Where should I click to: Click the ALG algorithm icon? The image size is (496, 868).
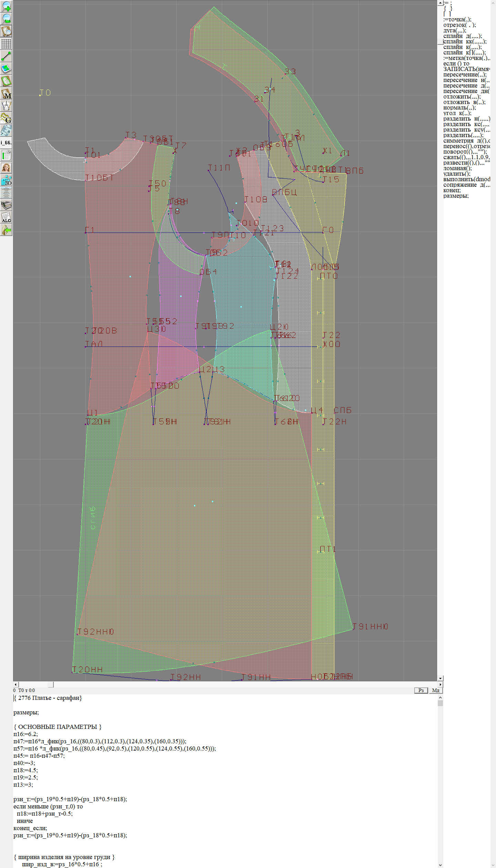[6, 218]
